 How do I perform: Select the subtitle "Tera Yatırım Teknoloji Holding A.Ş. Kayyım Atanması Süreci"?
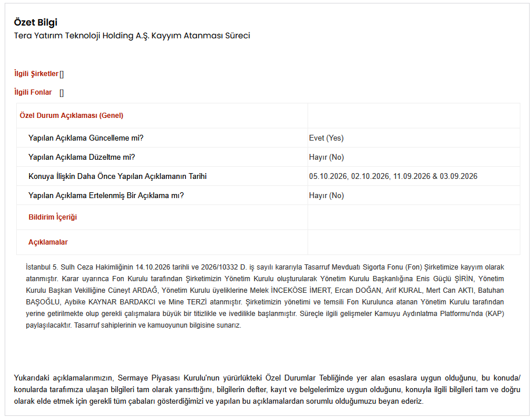click(132, 35)
